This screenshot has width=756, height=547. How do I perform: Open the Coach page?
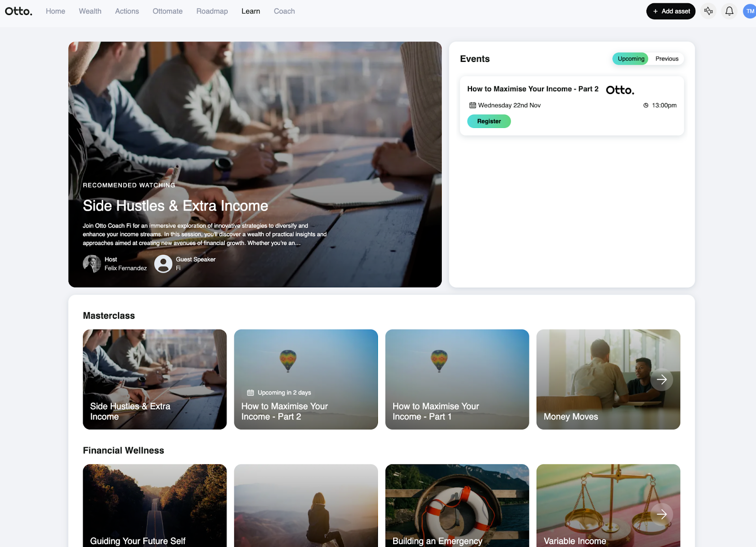coord(284,11)
